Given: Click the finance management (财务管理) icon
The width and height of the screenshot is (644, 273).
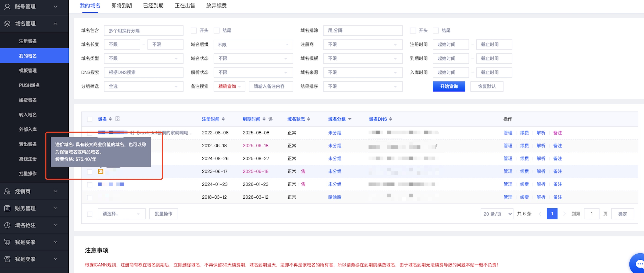Looking at the screenshot, I should (7, 208).
